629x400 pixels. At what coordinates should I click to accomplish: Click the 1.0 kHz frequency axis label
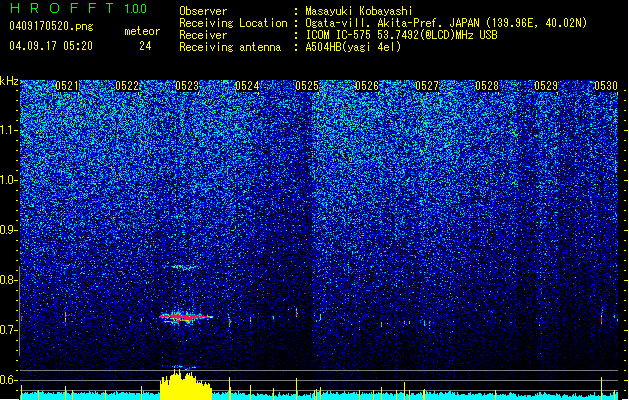9,180
